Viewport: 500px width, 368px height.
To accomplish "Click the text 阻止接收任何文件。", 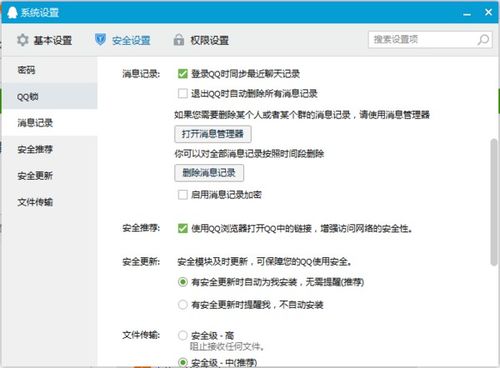I will [227, 347].
